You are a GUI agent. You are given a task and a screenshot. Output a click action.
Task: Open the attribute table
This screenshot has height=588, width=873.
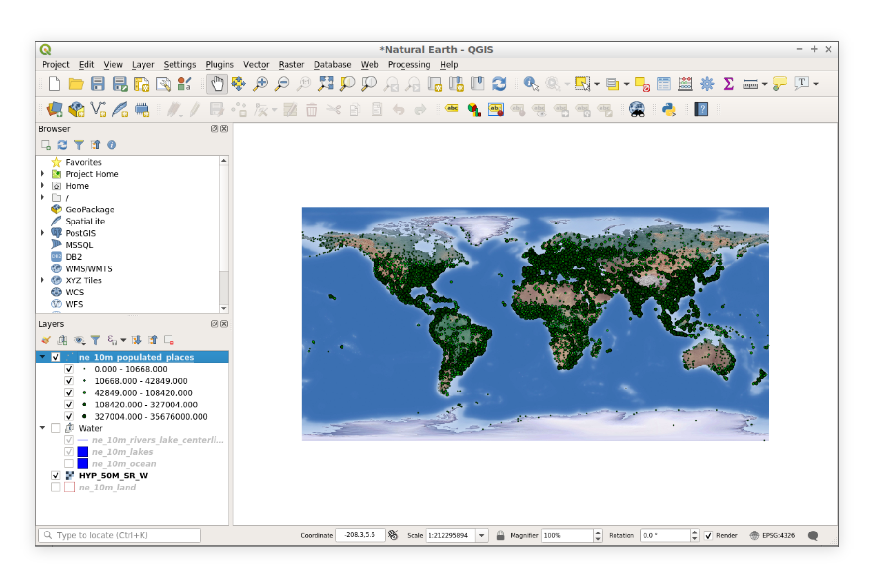coord(663,83)
